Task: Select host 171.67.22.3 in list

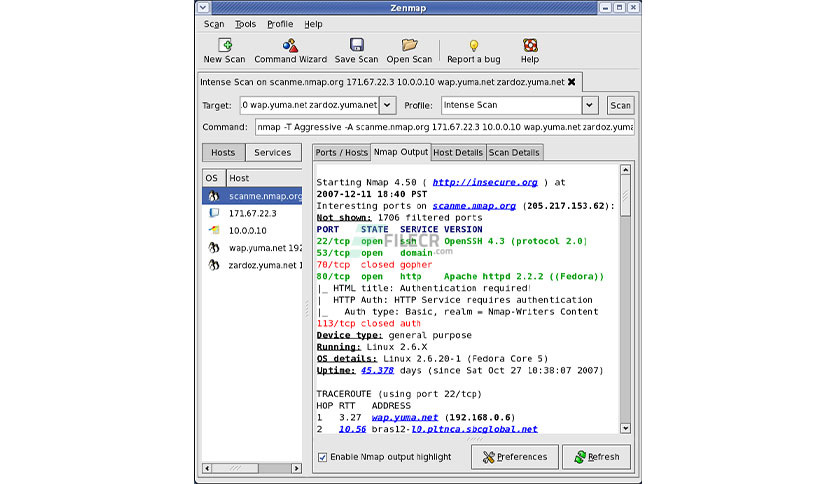Action: coord(252,213)
